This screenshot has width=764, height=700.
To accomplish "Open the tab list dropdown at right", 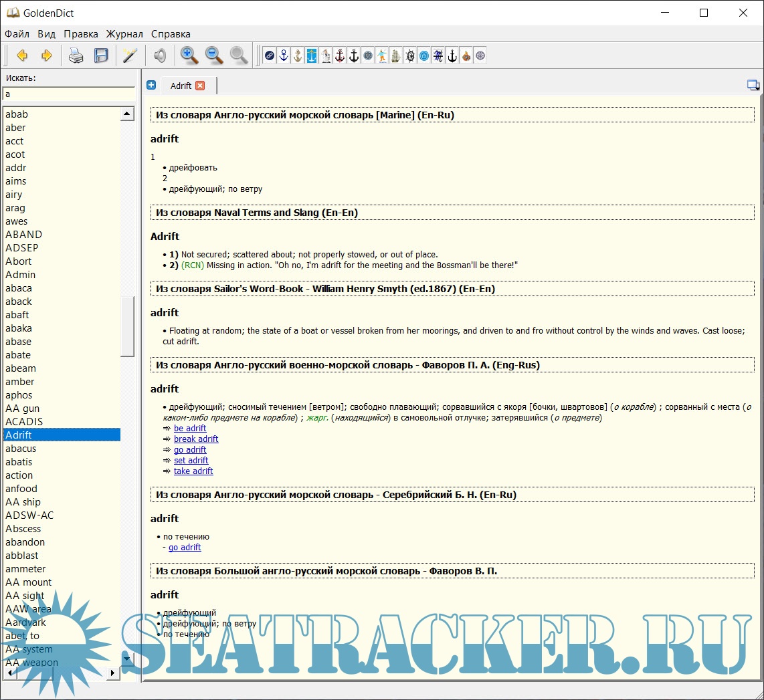I will click(753, 86).
